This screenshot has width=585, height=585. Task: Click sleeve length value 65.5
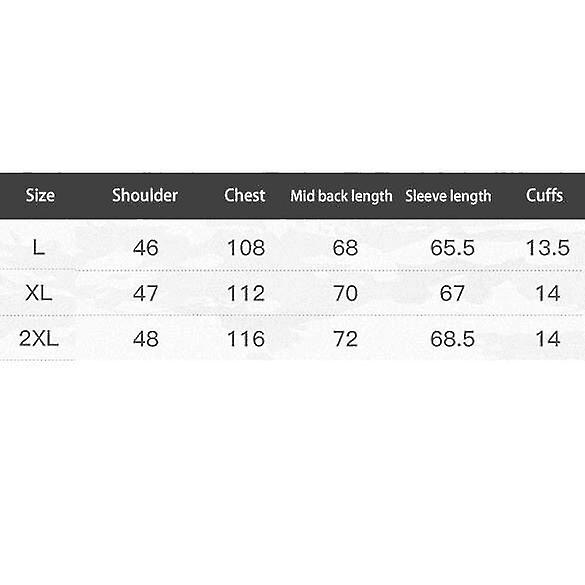click(452, 248)
